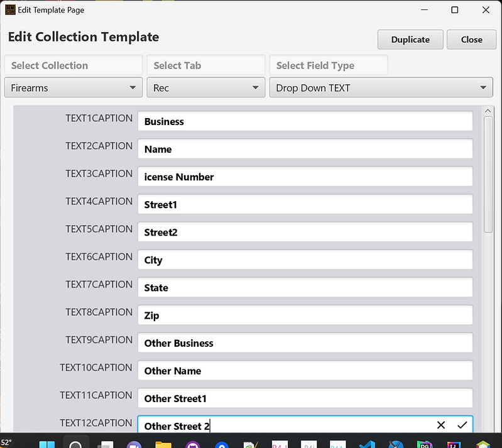Image resolution: width=502 pixels, height=448 pixels.
Task: Open the Drop Down TEXT field type dropdown
Action: click(381, 87)
